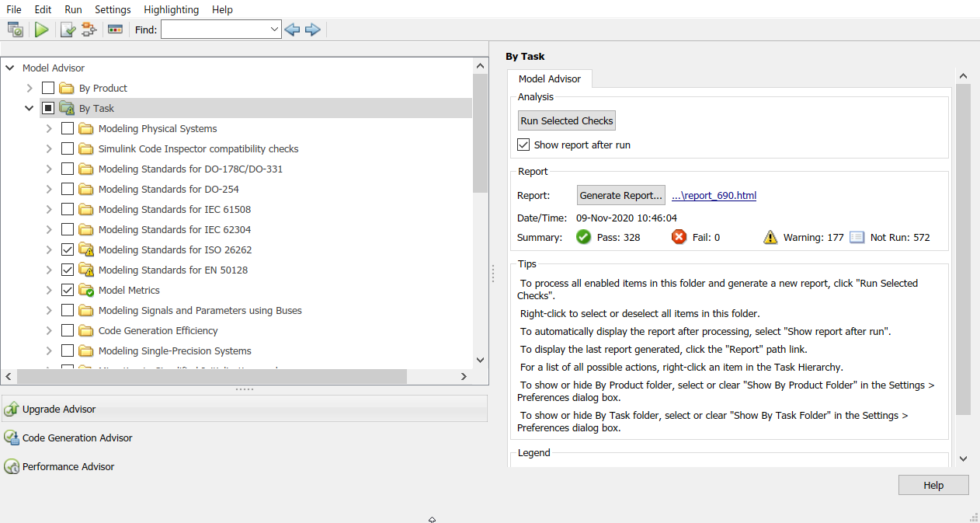Image resolution: width=980 pixels, height=523 pixels.
Task: Click the search forward arrow beside Find
Action: point(312,29)
